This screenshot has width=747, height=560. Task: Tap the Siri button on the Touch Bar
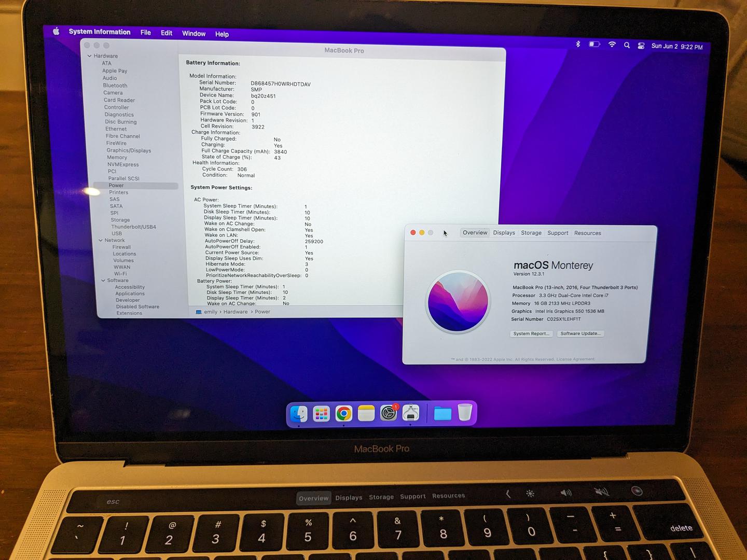coord(637,491)
